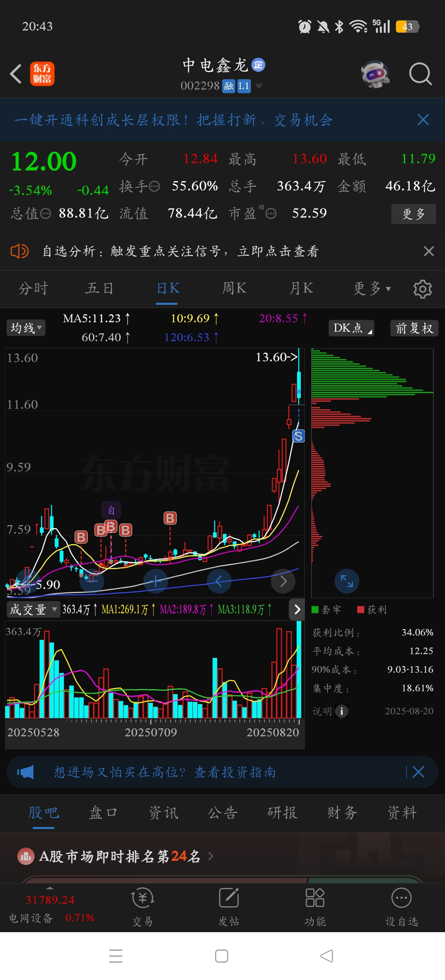The width and height of the screenshot is (445, 980).
Task: Go back using the left arrow
Action: tap(16, 74)
